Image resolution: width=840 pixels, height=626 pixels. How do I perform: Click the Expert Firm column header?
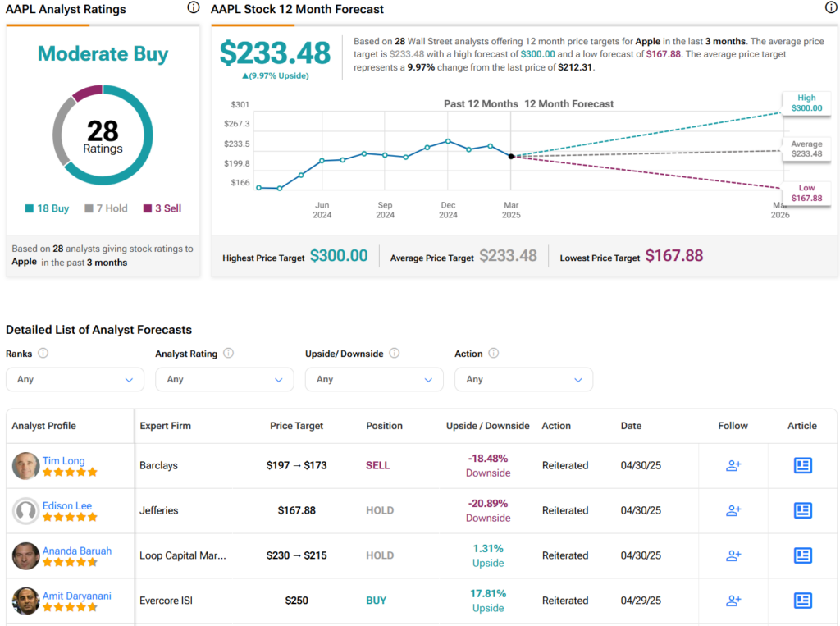[x=165, y=426]
